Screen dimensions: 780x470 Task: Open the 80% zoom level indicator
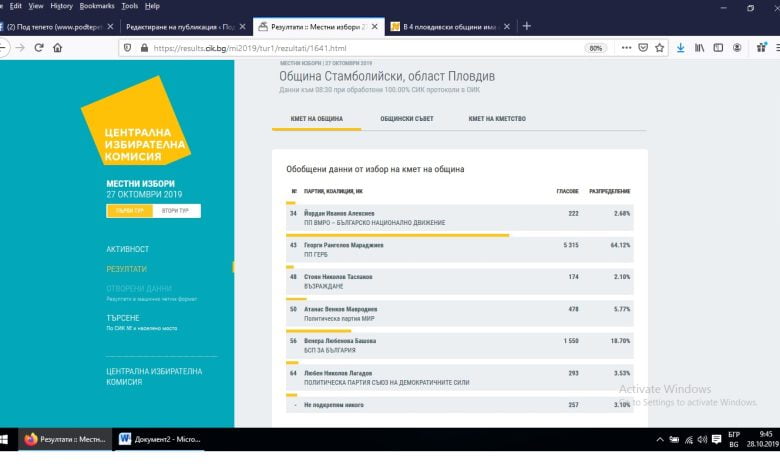[x=595, y=48]
